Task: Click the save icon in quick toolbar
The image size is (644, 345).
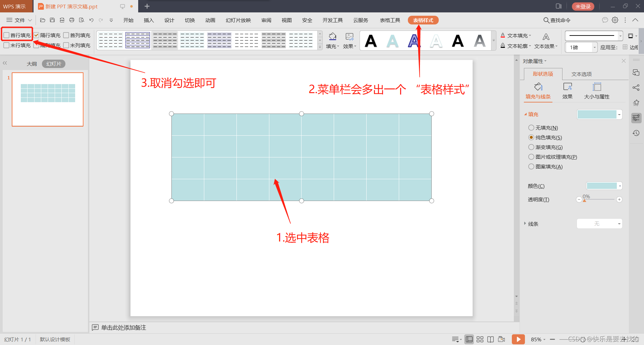Action: 52,20
